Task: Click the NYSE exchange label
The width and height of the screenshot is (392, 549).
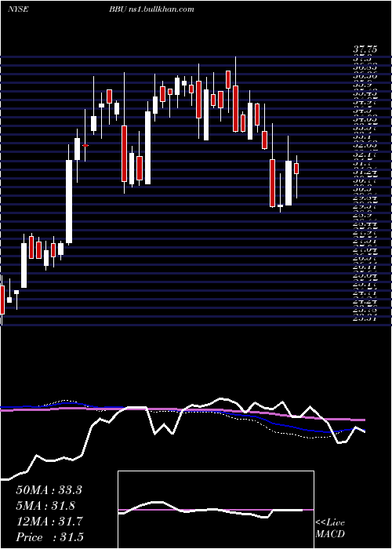Action: click(18, 9)
